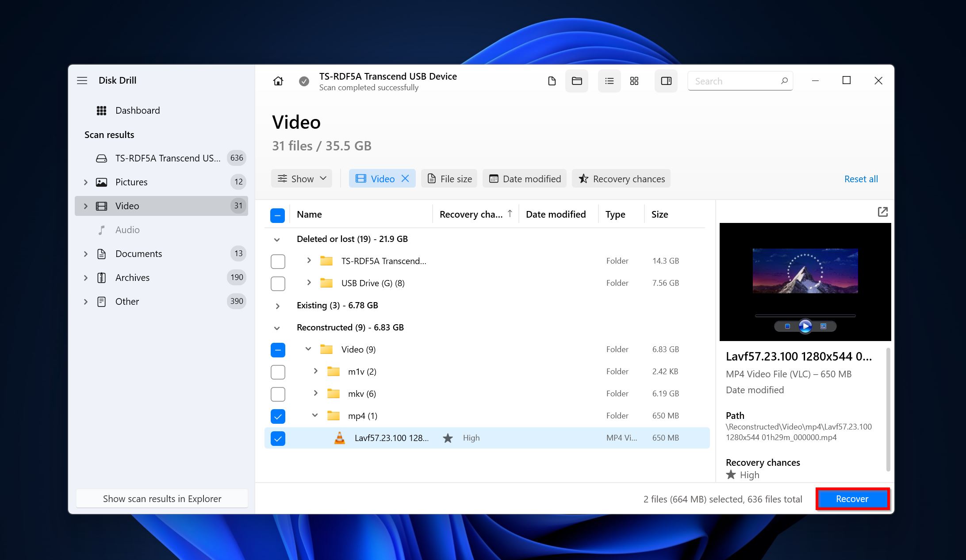Image resolution: width=966 pixels, height=560 pixels.
Task: Expand the Deleted or lost (19) section
Action: click(277, 239)
